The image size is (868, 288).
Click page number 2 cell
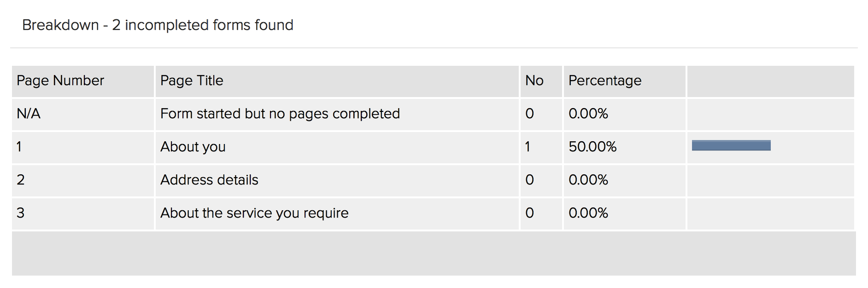point(21,180)
